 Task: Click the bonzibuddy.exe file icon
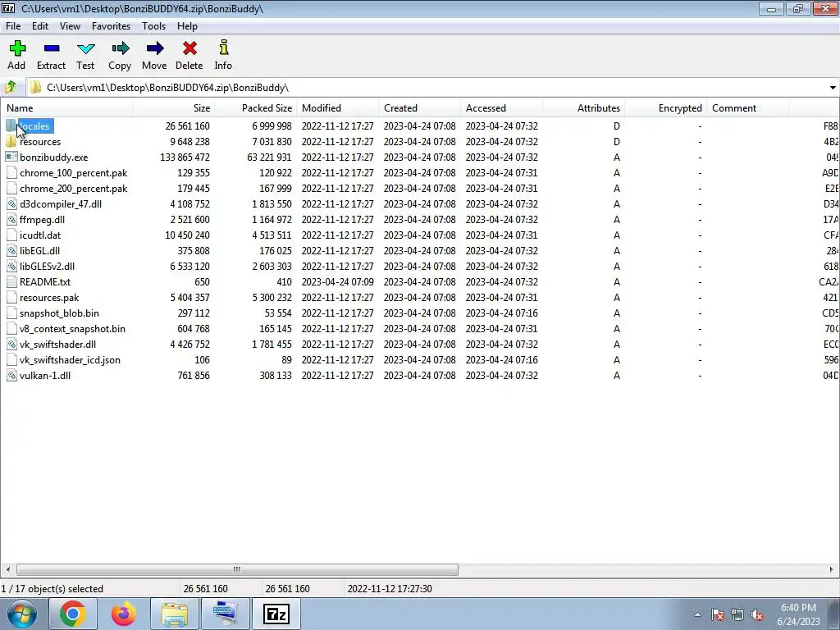coord(11,157)
